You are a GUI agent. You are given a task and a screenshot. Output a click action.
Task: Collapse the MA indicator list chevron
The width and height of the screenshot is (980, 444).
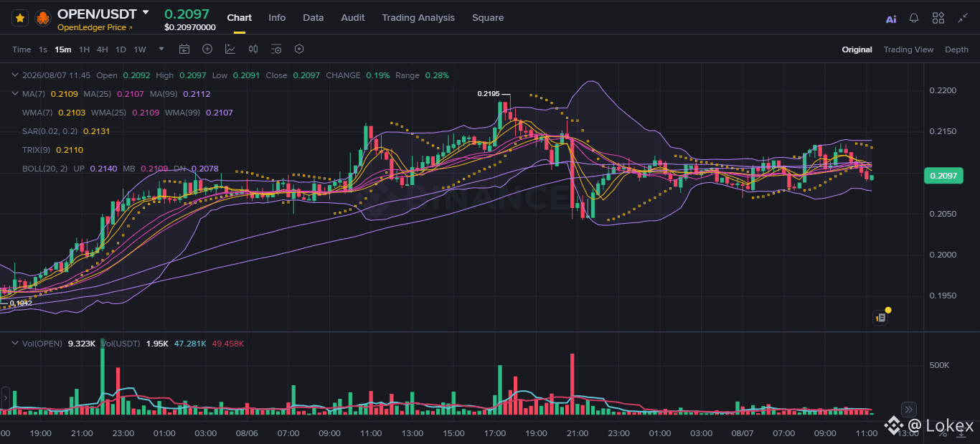coord(15,94)
